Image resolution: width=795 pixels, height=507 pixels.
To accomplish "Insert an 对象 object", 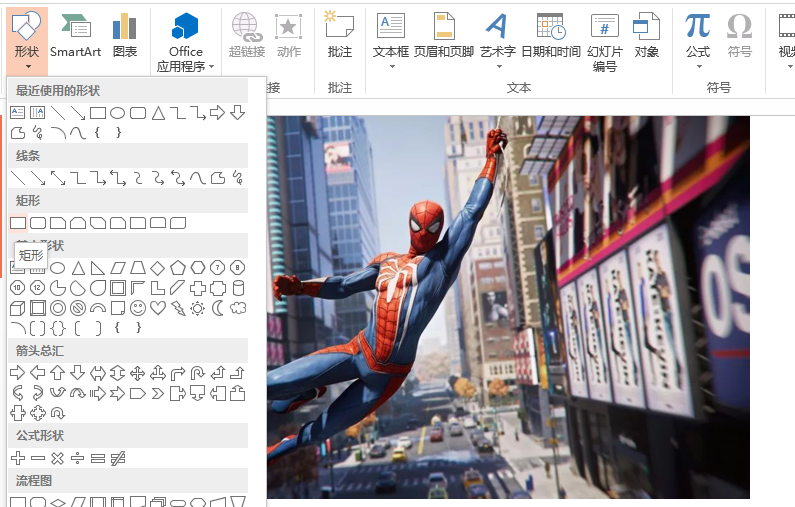I will 646,35.
